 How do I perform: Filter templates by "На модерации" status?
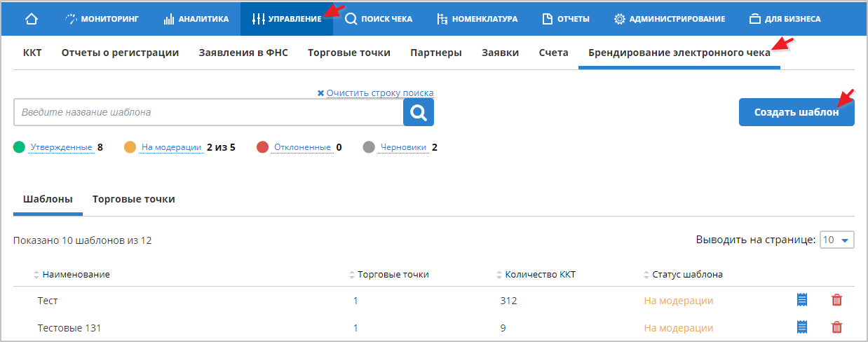171,147
